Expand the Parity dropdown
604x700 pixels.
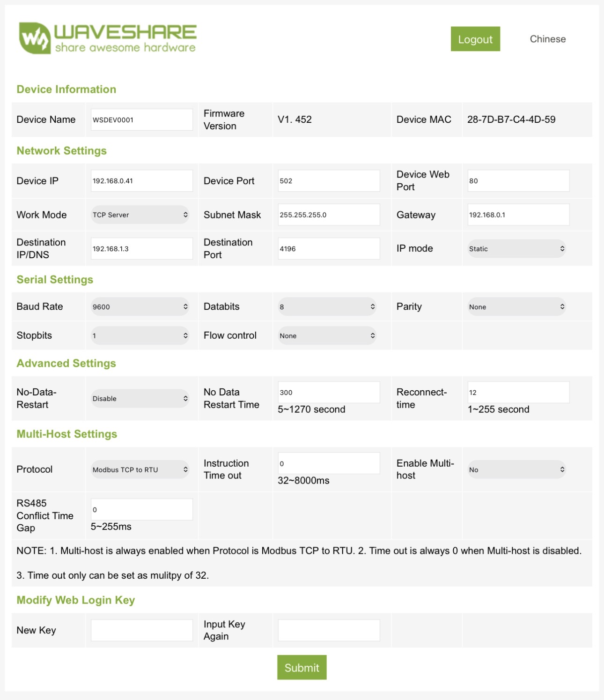pos(516,306)
